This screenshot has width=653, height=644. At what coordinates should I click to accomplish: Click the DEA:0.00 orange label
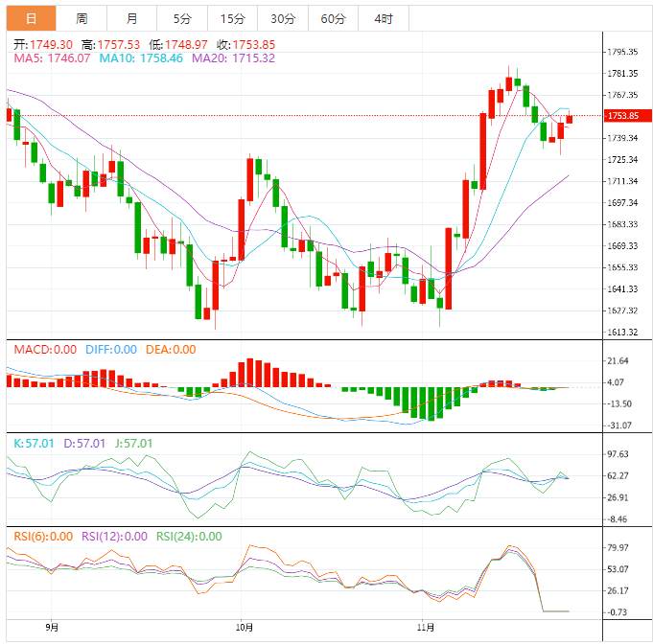point(171,350)
